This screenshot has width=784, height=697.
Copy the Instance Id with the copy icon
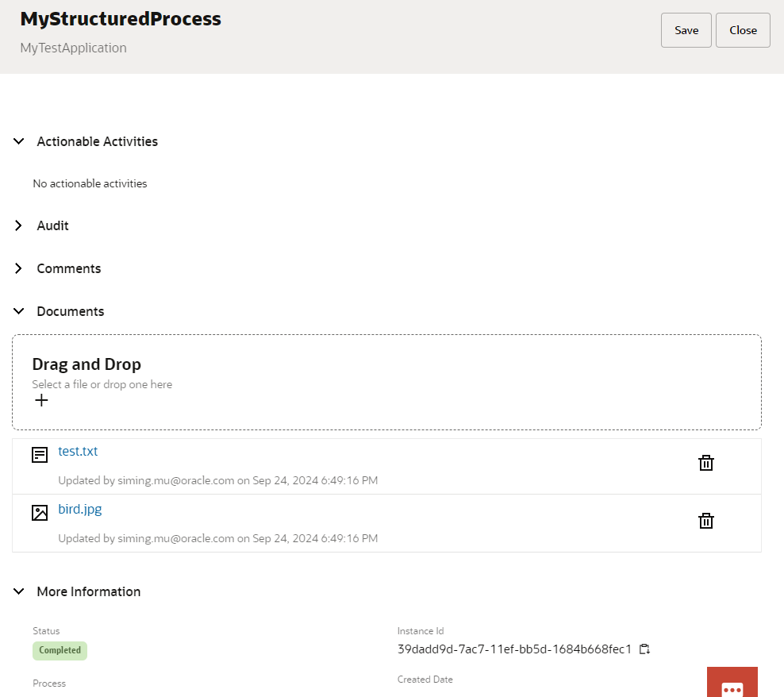point(645,649)
